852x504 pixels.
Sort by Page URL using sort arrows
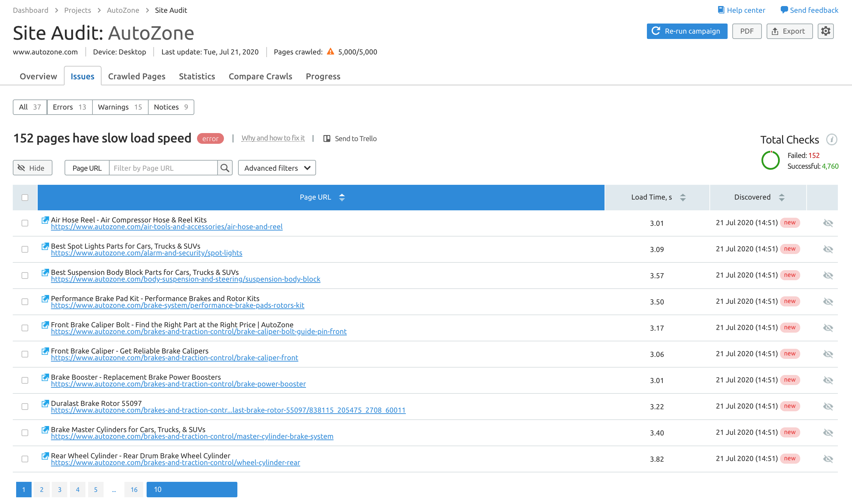[x=342, y=197]
